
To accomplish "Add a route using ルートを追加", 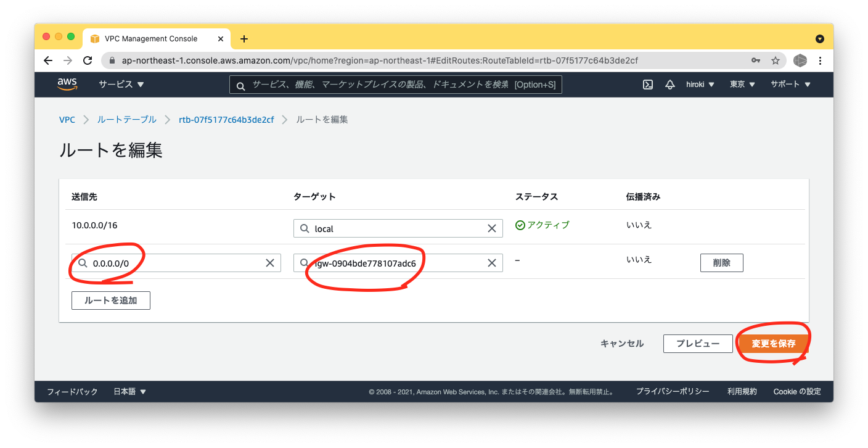I will 111,301.
